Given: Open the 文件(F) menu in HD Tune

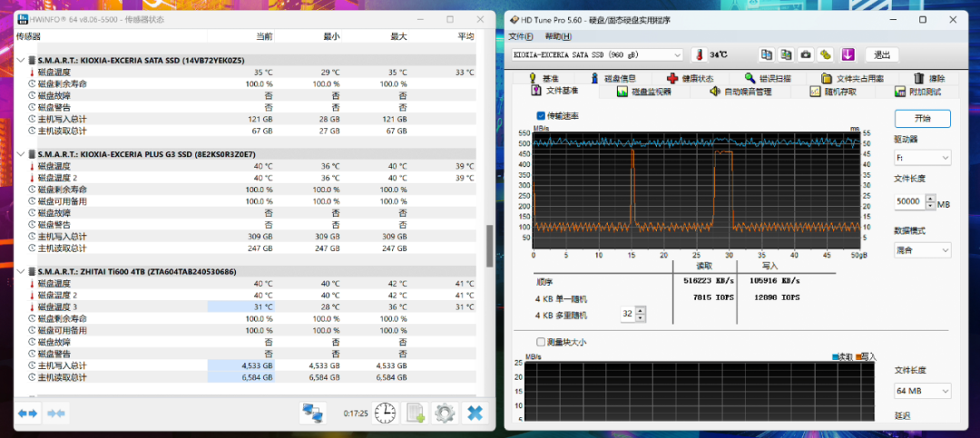Looking at the screenshot, I should tap(521, 36).
